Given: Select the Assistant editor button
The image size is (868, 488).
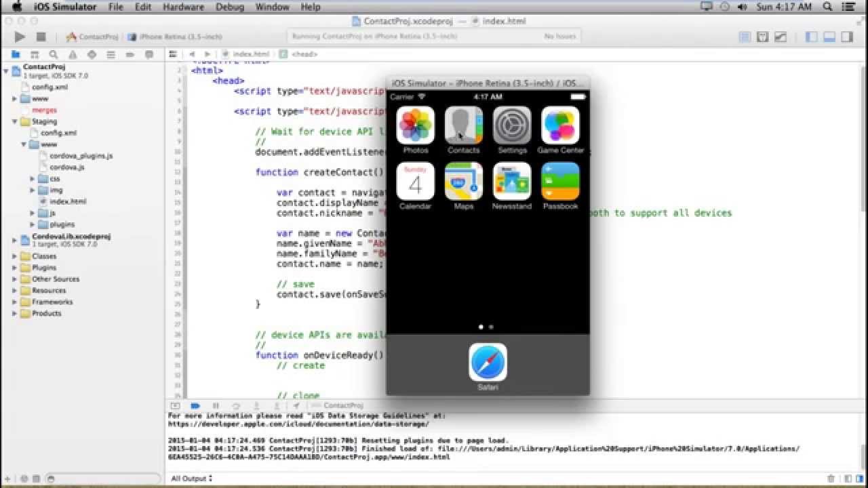Looking at the screenshot, I should click(x=762, y=37).
